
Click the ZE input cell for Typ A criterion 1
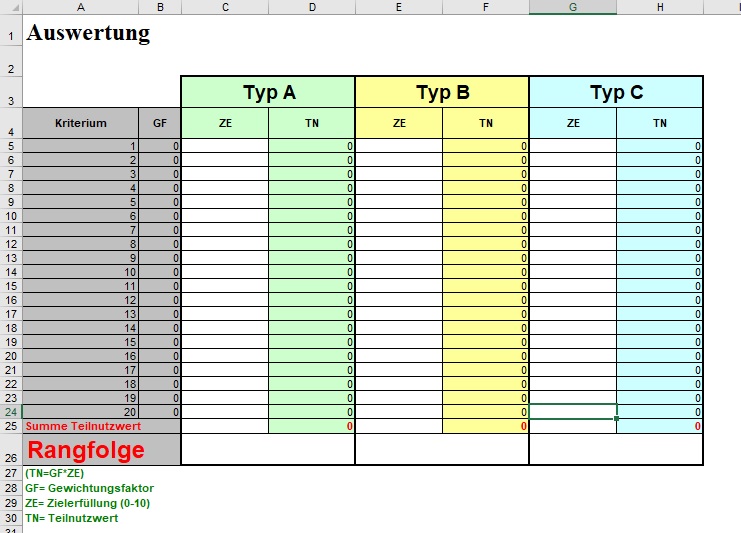pyautogui.click(x=224, y=146)
